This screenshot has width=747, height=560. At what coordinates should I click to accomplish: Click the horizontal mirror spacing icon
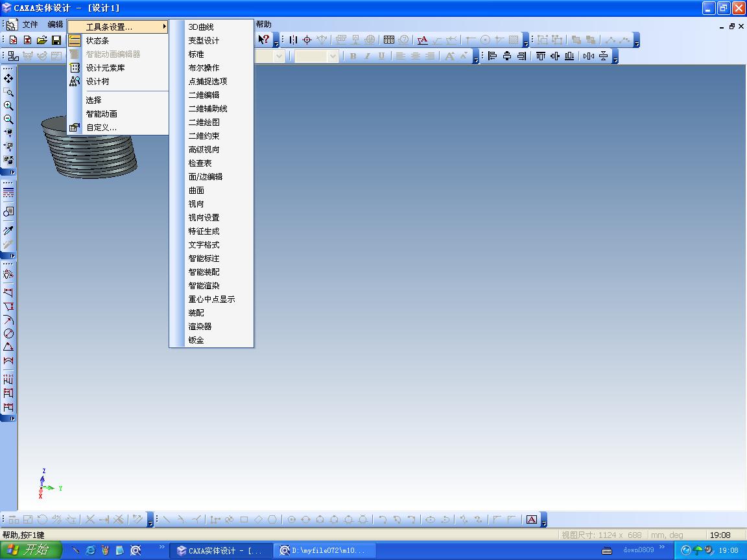click(589, 56)
